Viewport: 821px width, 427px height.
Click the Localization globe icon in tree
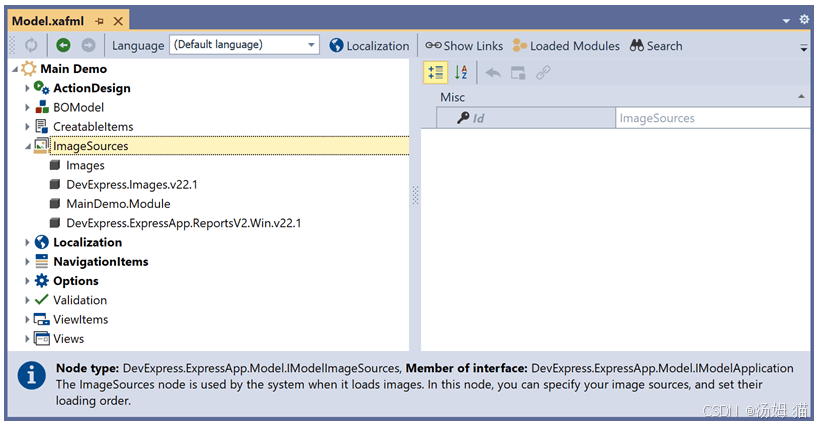tap(41, 242)
